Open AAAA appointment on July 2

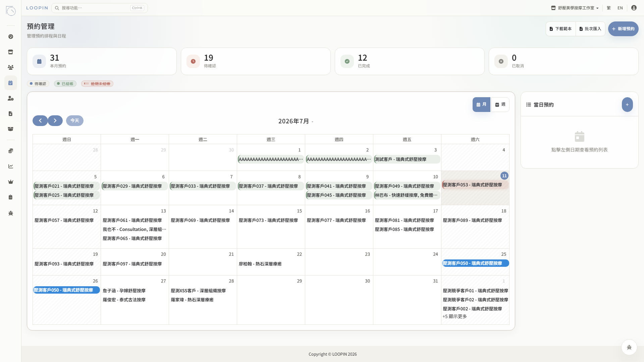point(339,159)
